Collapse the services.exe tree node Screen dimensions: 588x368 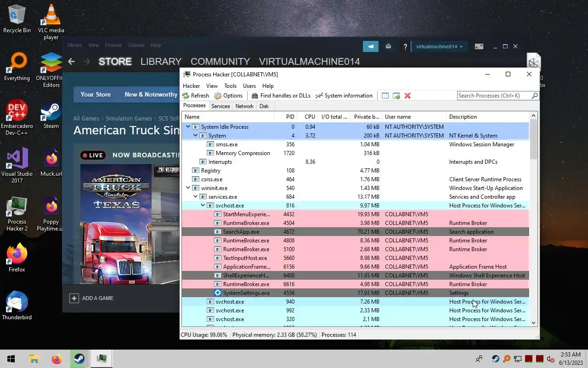[x=195, y=197]
